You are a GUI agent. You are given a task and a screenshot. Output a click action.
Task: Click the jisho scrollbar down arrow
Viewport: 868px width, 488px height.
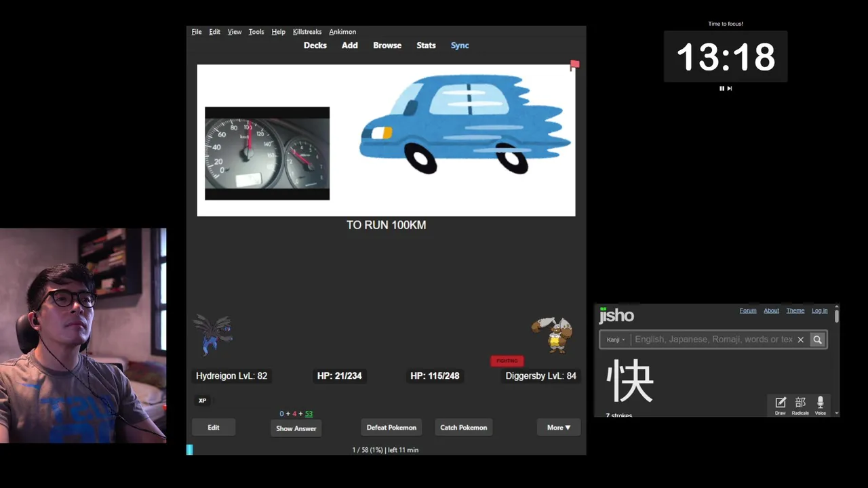pos(837,413)
